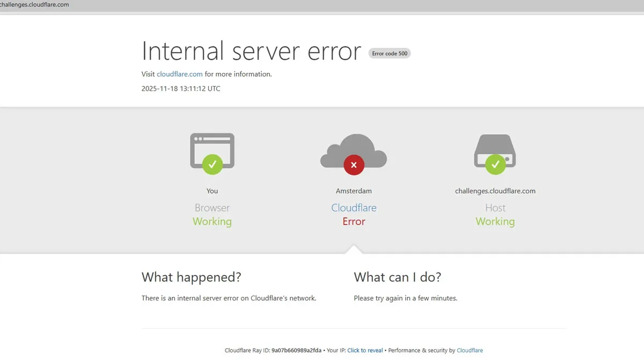Click the 'What can I do?' section heading

[x=397, y=277]
